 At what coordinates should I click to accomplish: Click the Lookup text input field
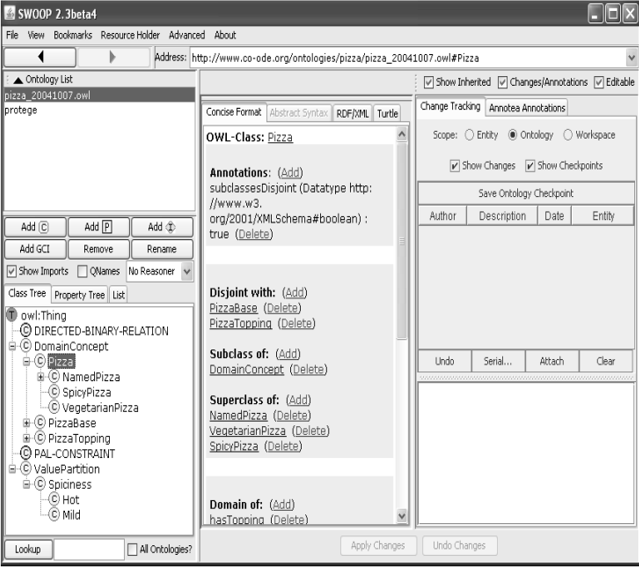click(x=87, y=549)
